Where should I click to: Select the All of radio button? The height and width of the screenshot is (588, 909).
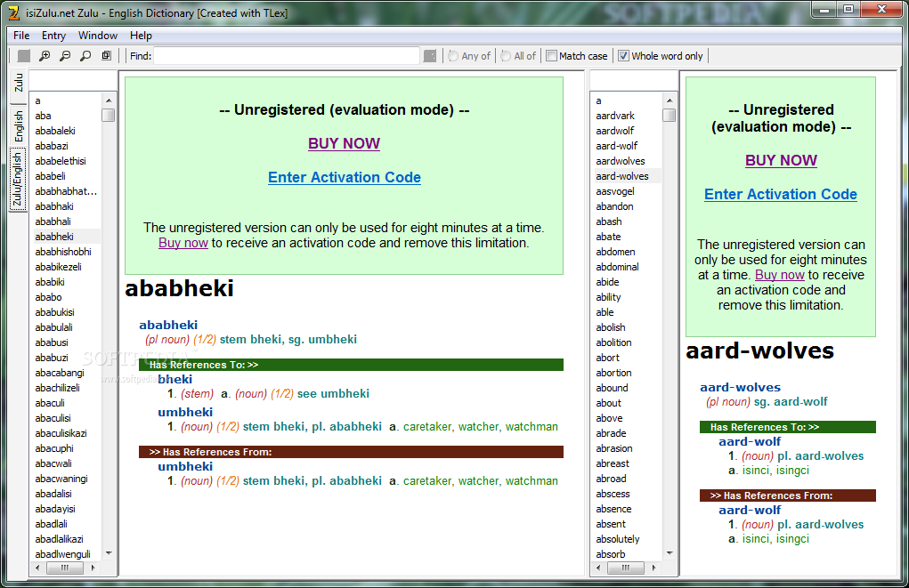point(506,56)
